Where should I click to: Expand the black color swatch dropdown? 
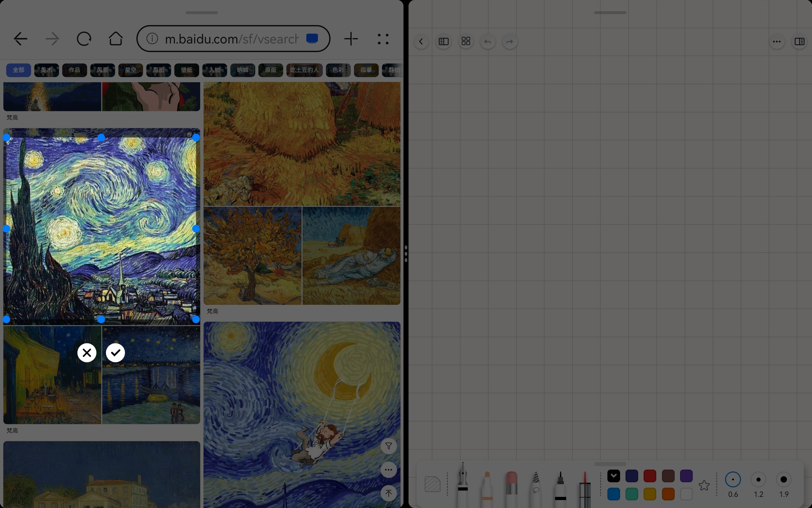614,476
